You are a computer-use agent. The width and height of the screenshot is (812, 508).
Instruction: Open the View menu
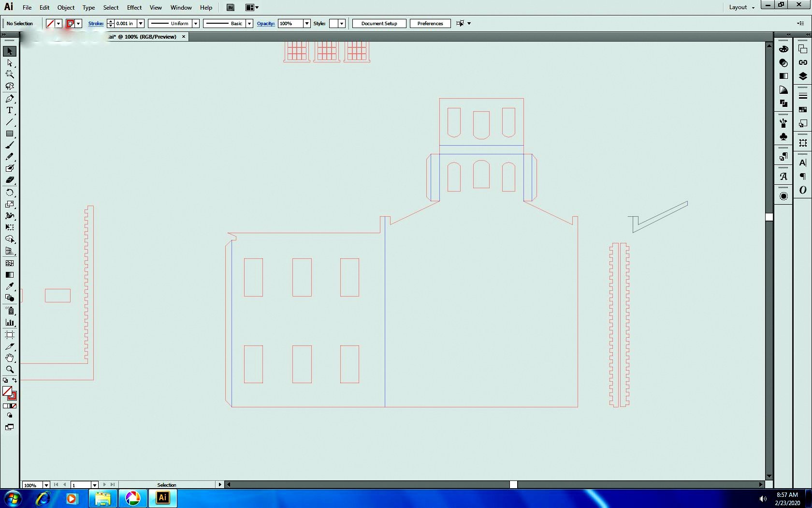[156, 8]
